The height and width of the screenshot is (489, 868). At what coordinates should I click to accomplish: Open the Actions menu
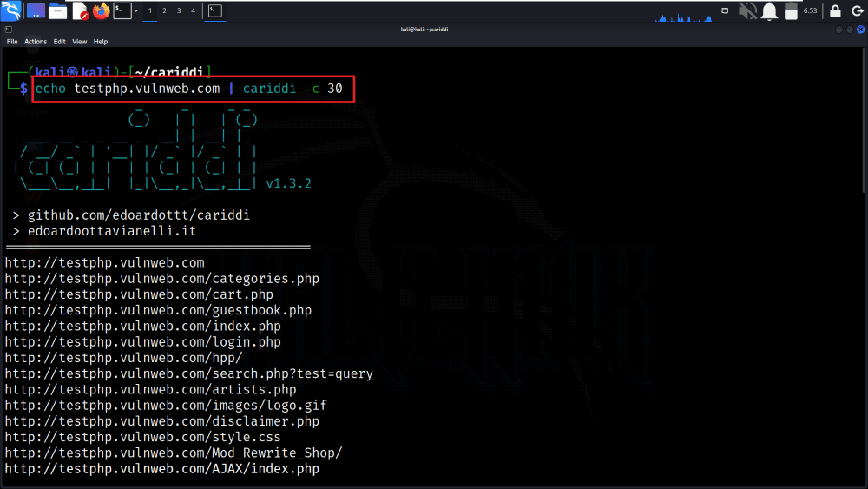tap(36, 42)
